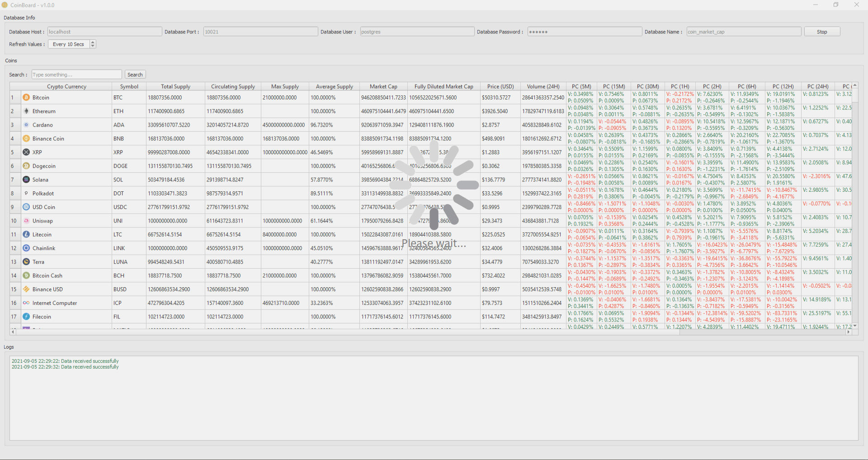Click the Ethereum coin icon
The image size is (868, 460).
[x=26, y=111]
